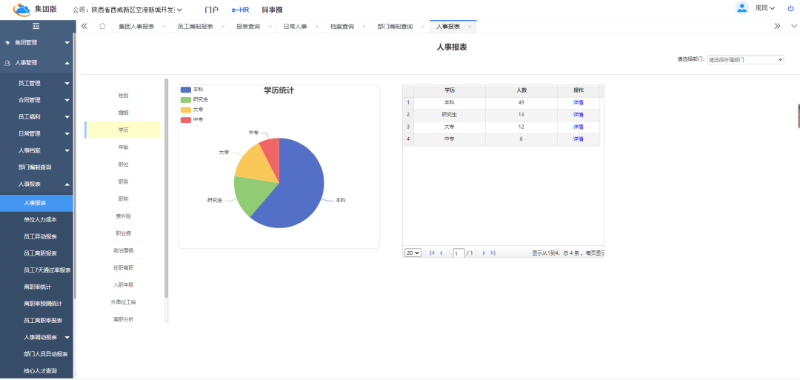Click the double-left arrow tab scroll icon
Viewport: 800px width, 380px height.
[x=85, y=26]
